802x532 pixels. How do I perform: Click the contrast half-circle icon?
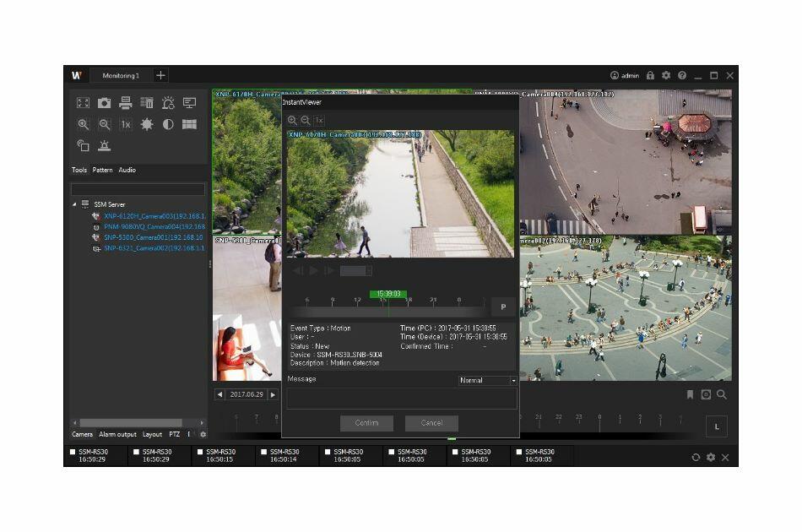(x=168, y=124)
